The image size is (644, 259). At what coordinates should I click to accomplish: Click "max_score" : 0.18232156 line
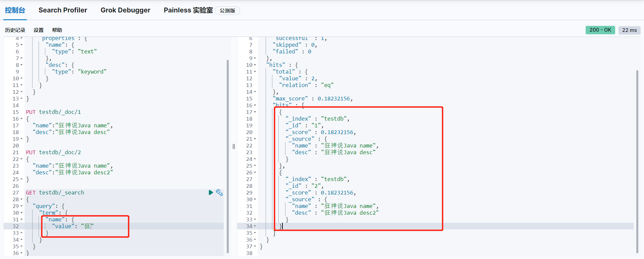click(313, 98)
